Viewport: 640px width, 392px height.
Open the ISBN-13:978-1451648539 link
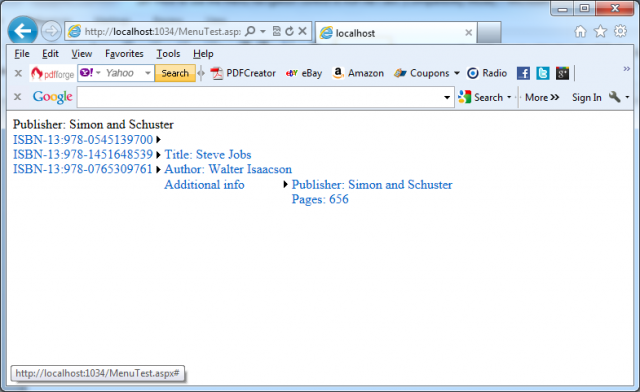(x=83, y=154)
